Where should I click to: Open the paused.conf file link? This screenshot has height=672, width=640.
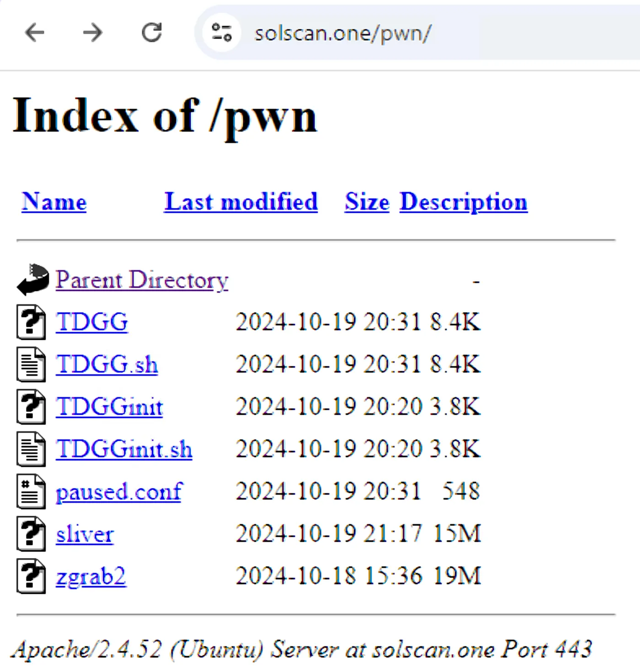pyautogui.click(x=119, y=492)
